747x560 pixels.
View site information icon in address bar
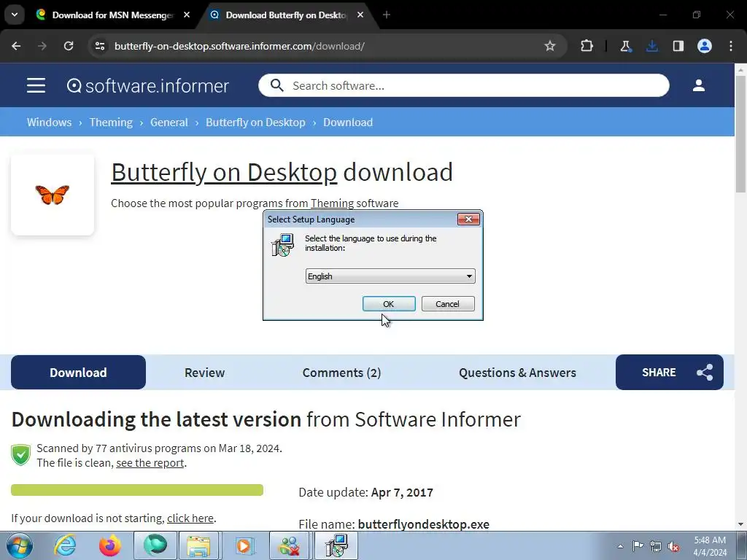pyautogui.click(x=100, y=46)
